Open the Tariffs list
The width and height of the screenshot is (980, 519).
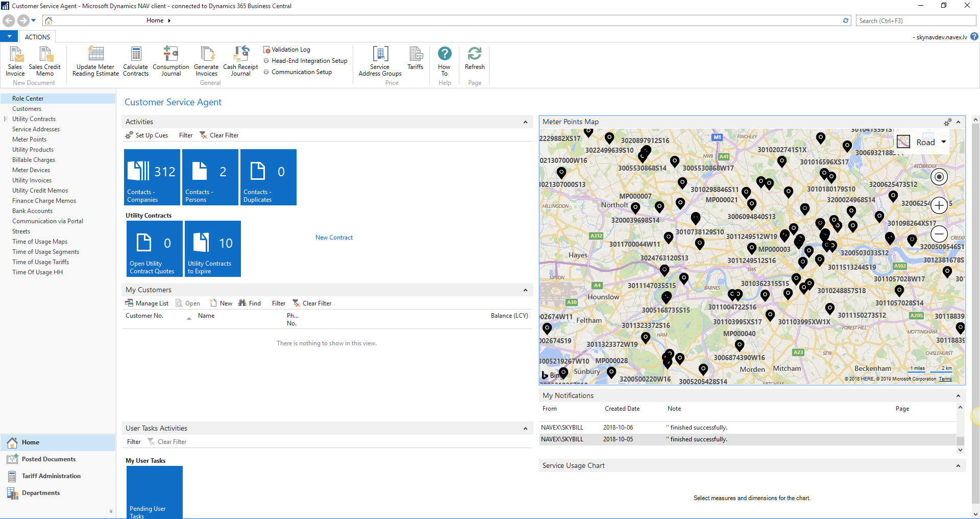coord(415,58)
